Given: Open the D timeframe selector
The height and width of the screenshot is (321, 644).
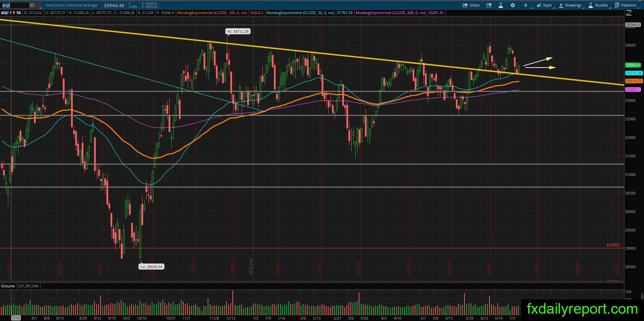Looking at the screenshot, I should coord(526,5).
